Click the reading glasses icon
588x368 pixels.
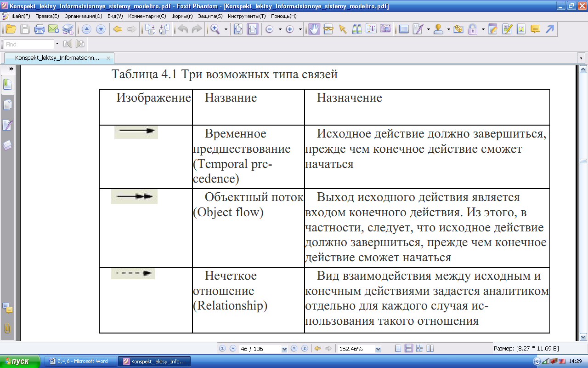(x=328, y=29)
